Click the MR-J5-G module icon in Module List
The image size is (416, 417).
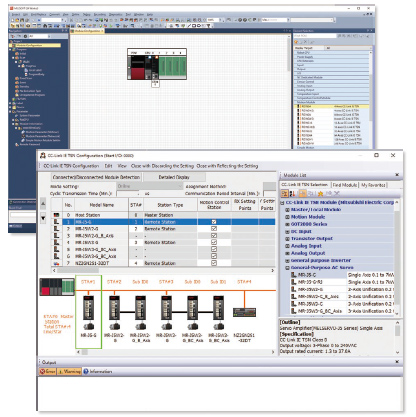click(294, 275)
